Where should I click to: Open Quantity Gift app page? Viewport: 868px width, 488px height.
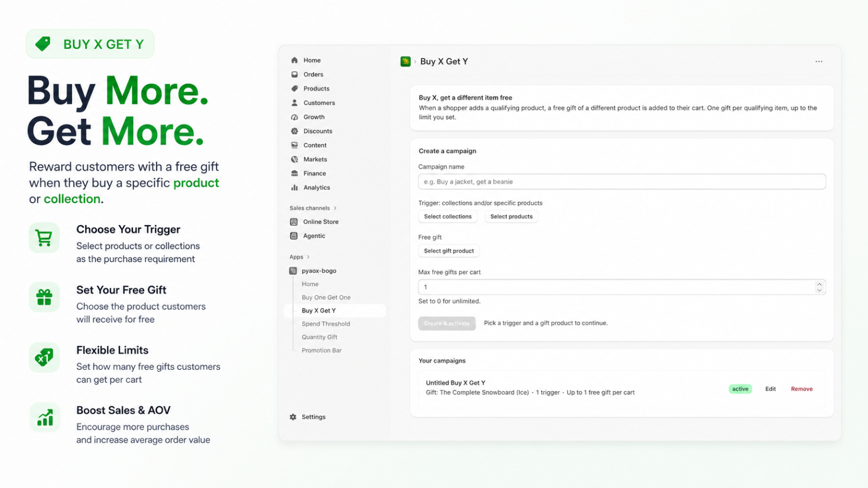[x=320, y=337]
